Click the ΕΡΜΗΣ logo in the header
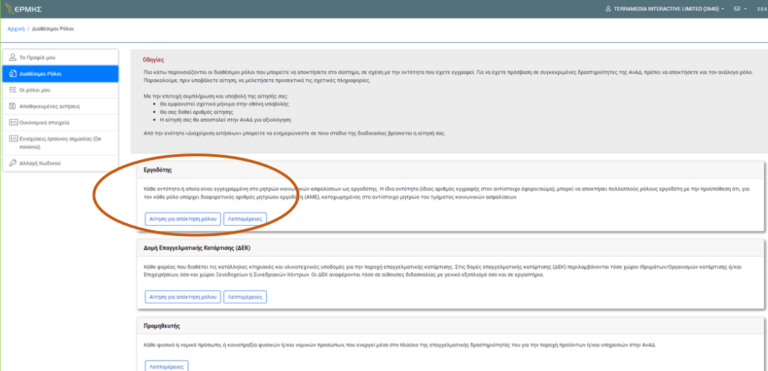Viewport: 768px width, 371px height. tap(23, 9)
